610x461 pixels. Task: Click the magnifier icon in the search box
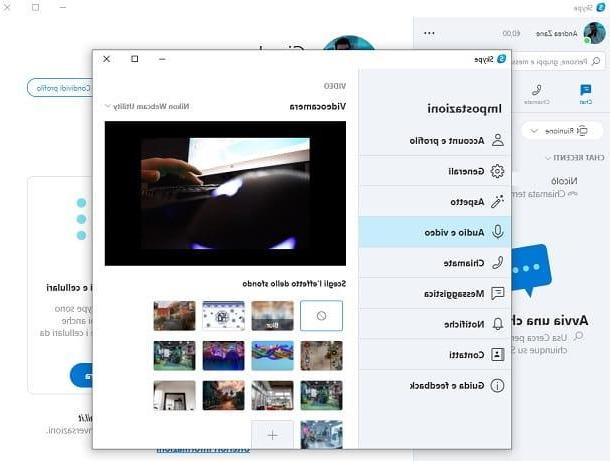[596, 61]
